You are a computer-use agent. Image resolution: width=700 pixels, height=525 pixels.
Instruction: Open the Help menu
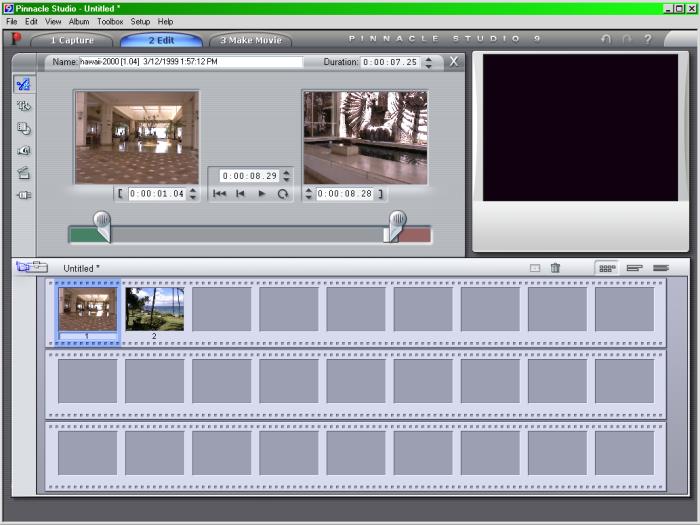[x=165, y=21]
